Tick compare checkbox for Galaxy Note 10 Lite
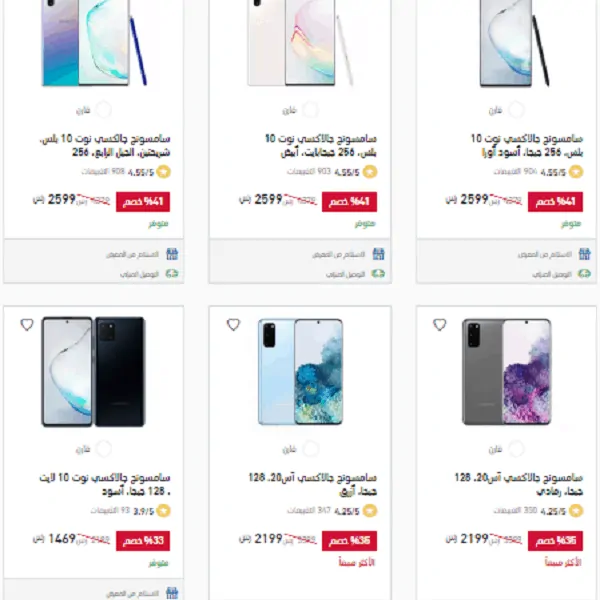600x600 pixels. 103,448
